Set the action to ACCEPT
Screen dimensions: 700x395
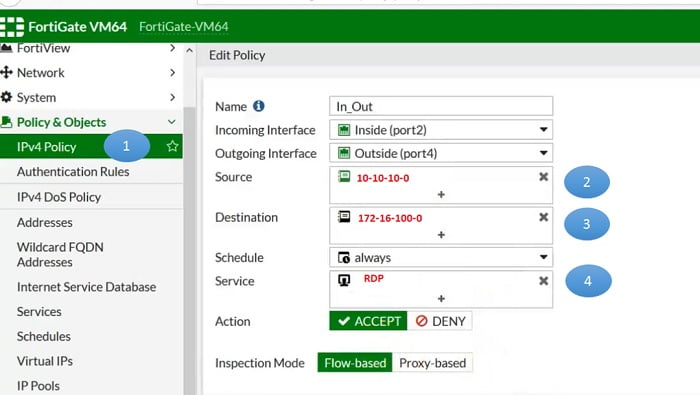pyautogui.click(x=368, y=321)
